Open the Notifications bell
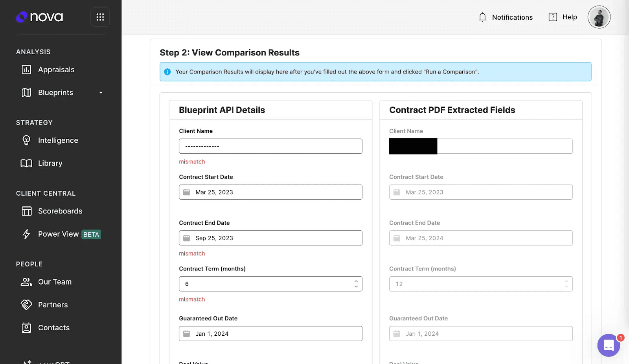This screenshot has width=629, height=364. click(483, 17)
